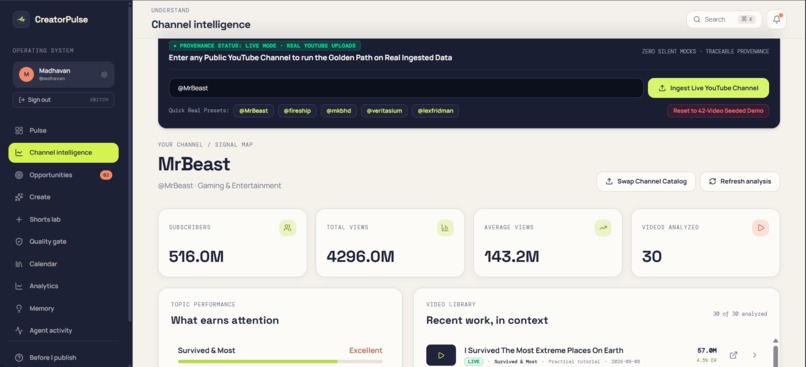The width and height of the screenshot is (806, 367).
Task: Click the Survived & Most progress bar
Action: tap(280, 361)
